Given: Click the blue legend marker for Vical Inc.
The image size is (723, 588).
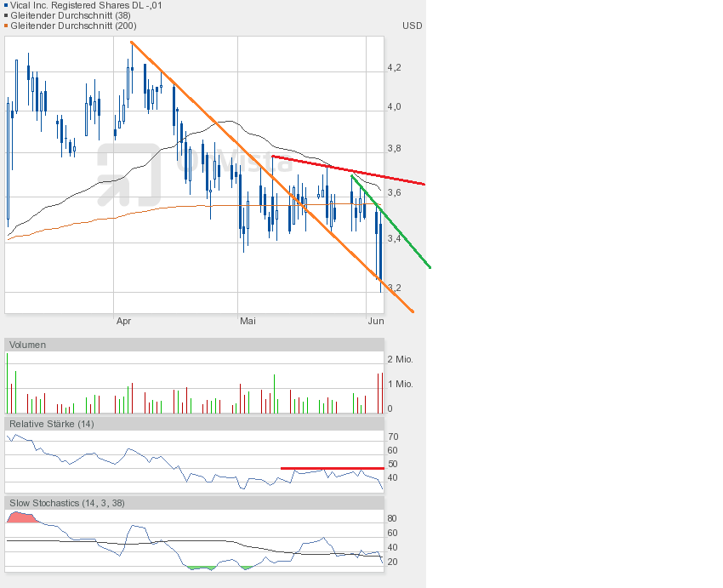Looking at the screenshot, I should click(6, 6).
